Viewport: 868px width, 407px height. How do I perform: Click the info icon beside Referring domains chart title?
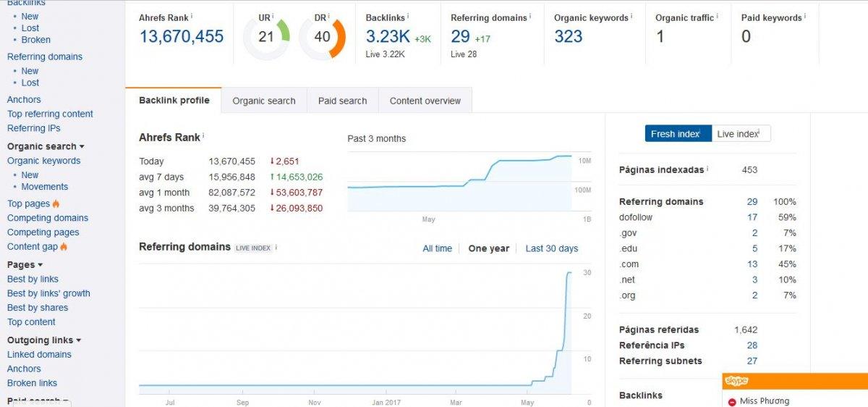point(276,247)
